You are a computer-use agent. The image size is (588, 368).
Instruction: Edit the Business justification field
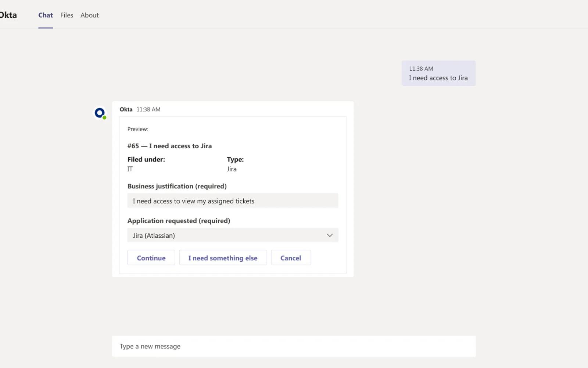click(233, 201)
